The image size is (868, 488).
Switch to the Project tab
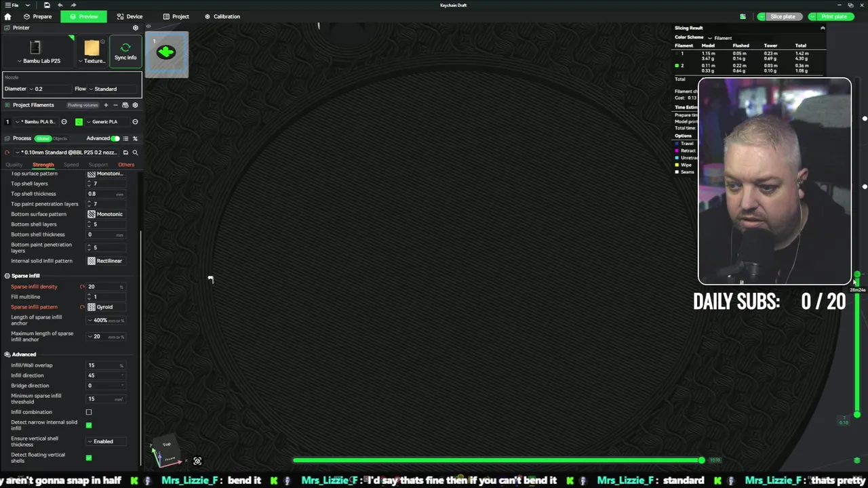(176, 16)
